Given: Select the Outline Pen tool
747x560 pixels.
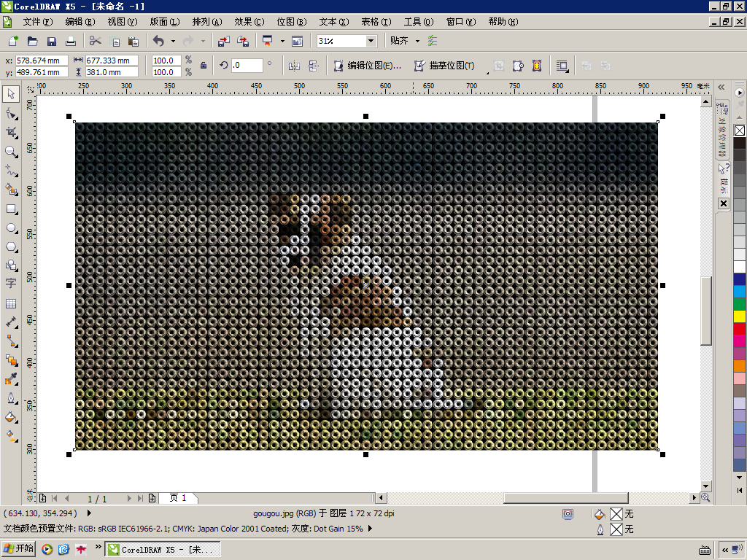Looking at the screenshot, I should 12,398.
